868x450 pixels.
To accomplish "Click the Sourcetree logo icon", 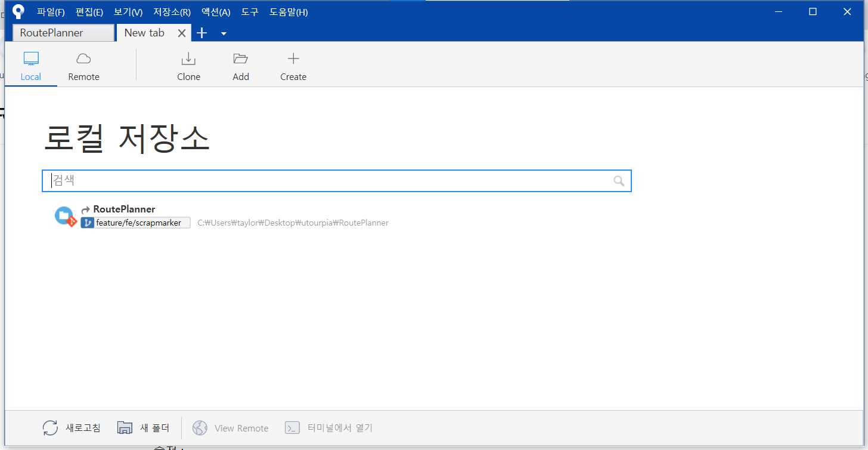I will pos(19,11).
